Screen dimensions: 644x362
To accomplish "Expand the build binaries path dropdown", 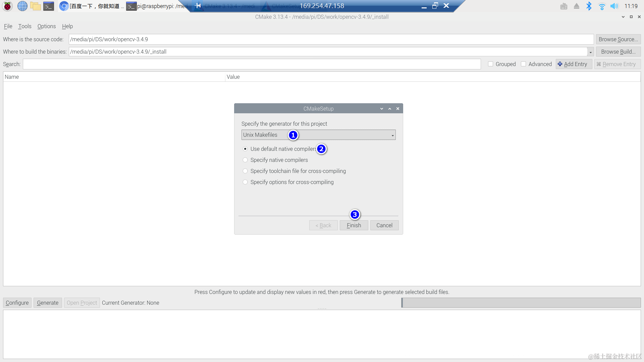I will [590, 52].
